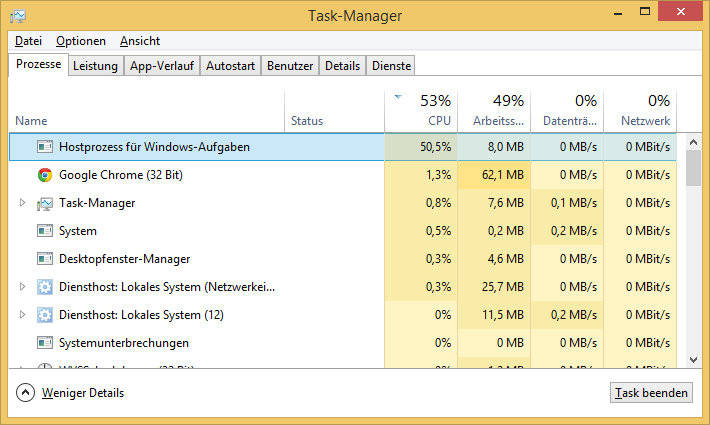Minimize the Task-Manager window
This screenshot has width=710, height=425.
(x=618, y=12)
